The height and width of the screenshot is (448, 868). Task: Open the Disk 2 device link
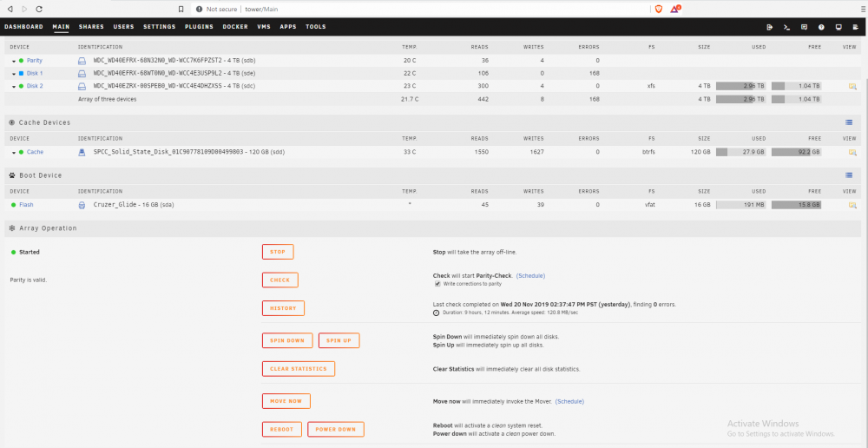[x=35, y=86]
